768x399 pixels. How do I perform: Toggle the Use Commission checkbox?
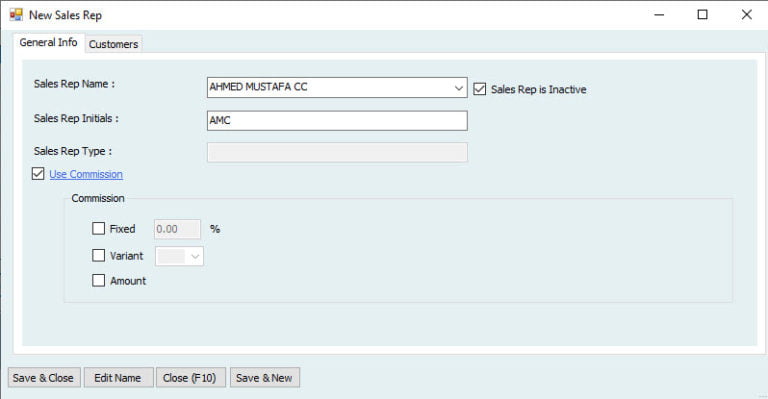(38, 174)
